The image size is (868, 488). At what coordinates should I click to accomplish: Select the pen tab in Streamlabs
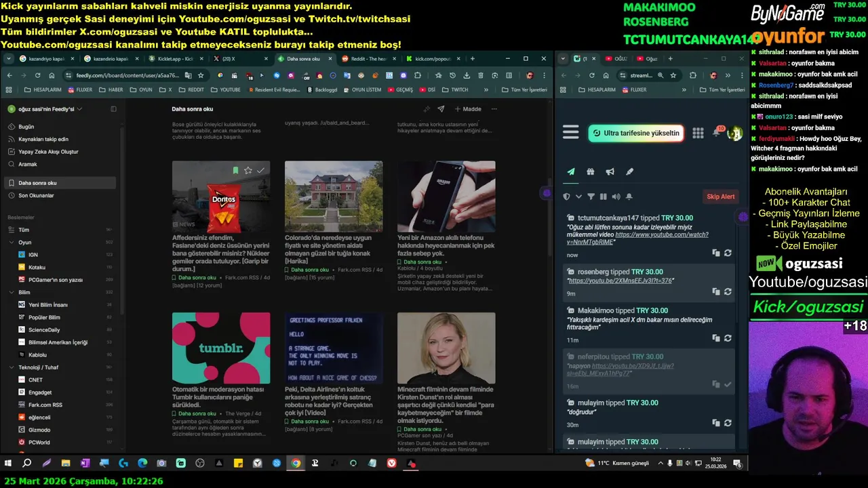(629, 172)
